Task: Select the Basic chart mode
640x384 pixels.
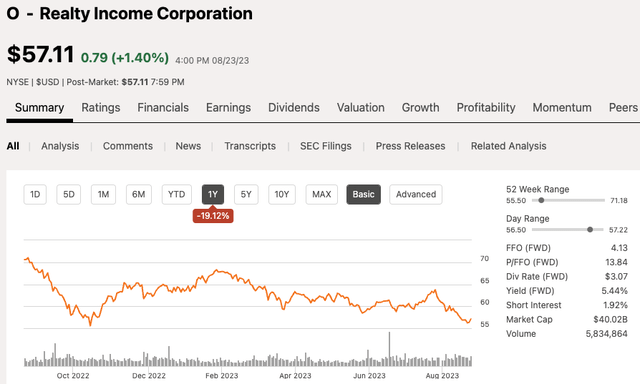Action: click(363, 195)
